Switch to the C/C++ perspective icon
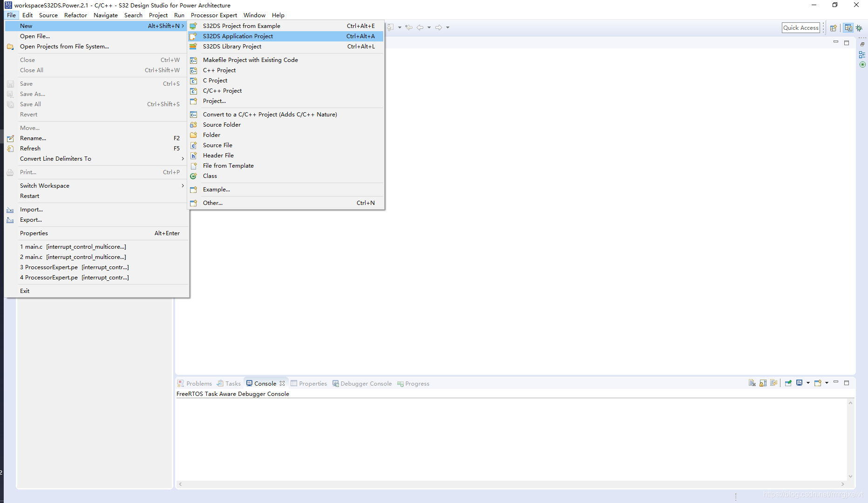This screenshot has width=868, height=503. coord(848,28)
